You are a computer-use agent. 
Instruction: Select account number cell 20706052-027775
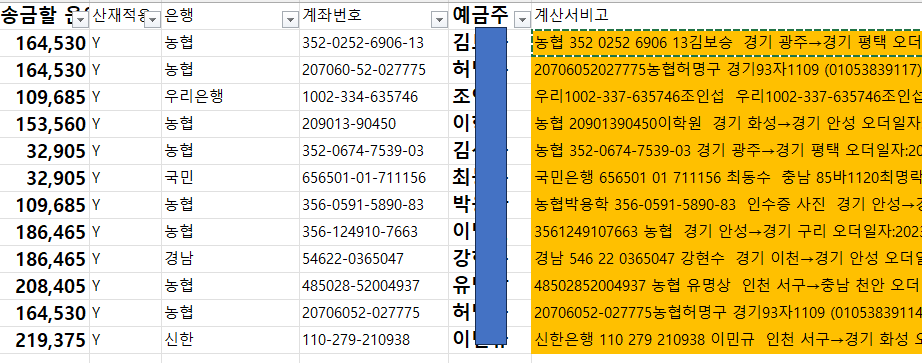tap(374, 314)
